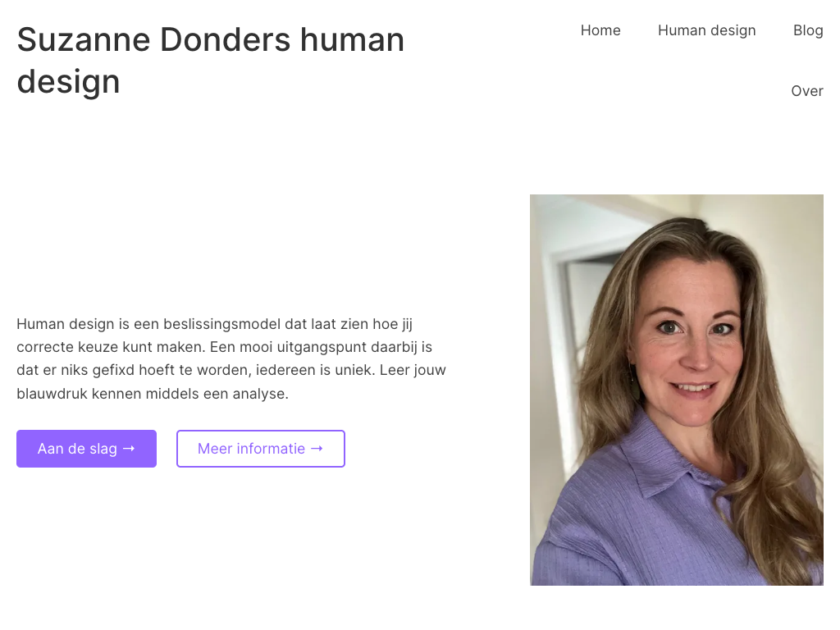Click the outlined Meer informatie button
The height and width of the screenshot is (630, 840).
coord(261,449)
